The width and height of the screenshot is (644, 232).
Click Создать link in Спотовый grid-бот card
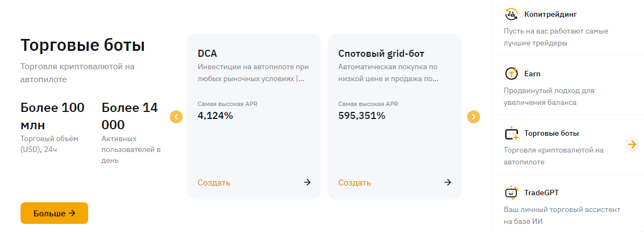(355, 183)
